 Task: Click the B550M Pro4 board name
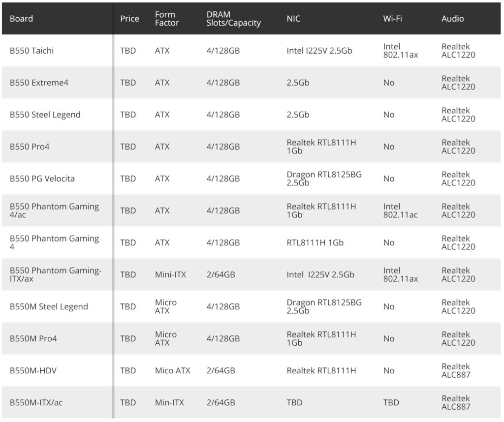(x=33, y=338)
